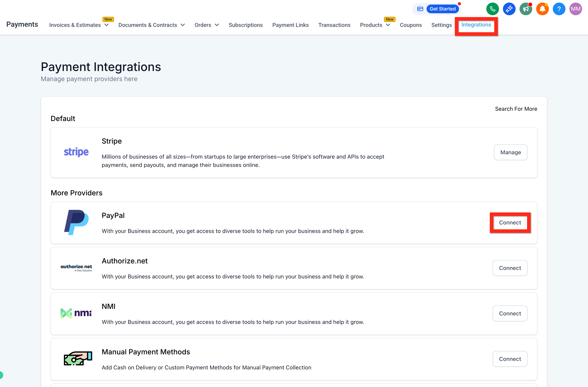Connect the PayPal provider
Image resolution: width=588 pixels, height=387 pixels.
[x=510, y=222]
